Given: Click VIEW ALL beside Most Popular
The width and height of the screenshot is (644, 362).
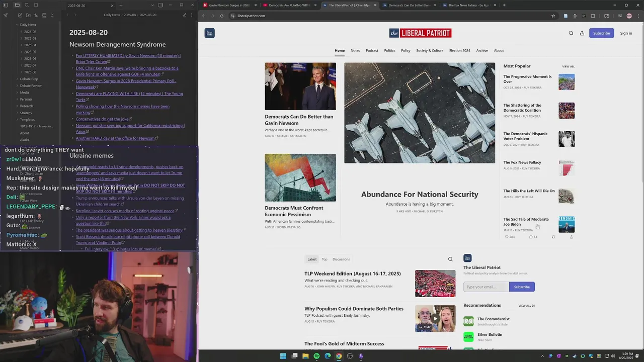Looking at the screenshot, I should 568,66.
